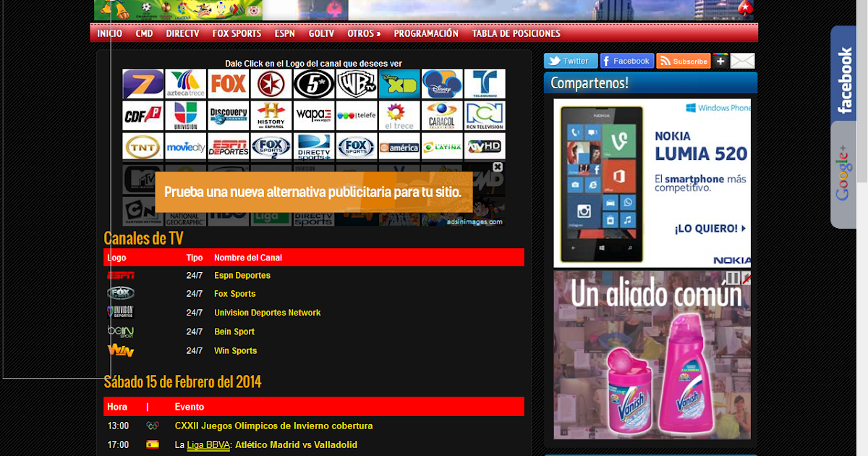This screenshot has width=868, height=456.
Task: Open the Win Sports channel link
Action: pyautogui.click(x=236, y=350)
